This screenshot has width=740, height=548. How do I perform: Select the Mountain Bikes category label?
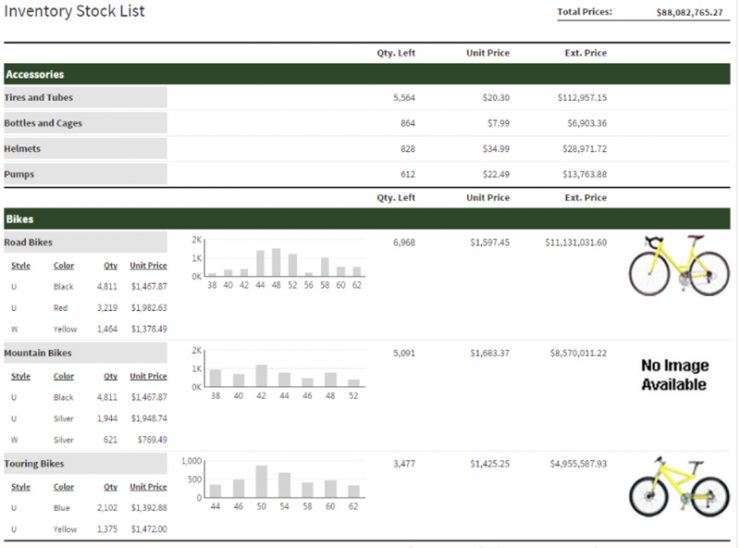[x=38, y=353]
